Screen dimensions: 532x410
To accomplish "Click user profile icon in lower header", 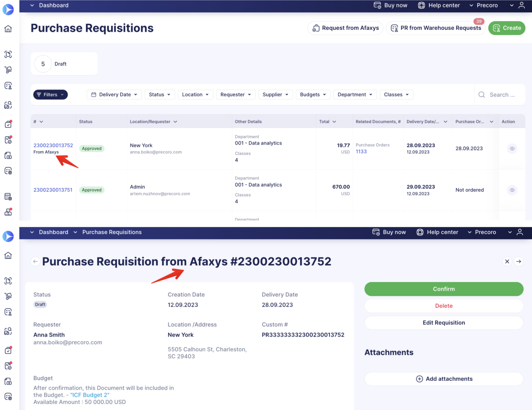I will coord(520,232).
